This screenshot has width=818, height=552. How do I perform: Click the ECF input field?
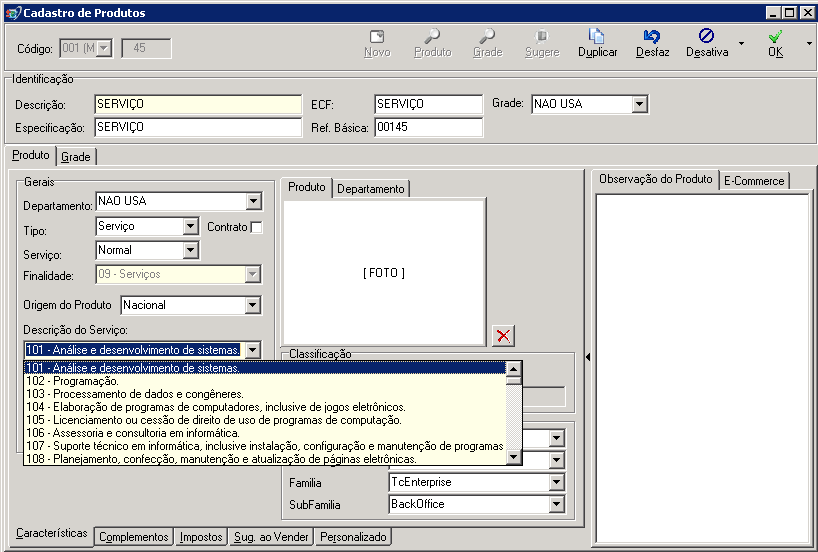428,104
